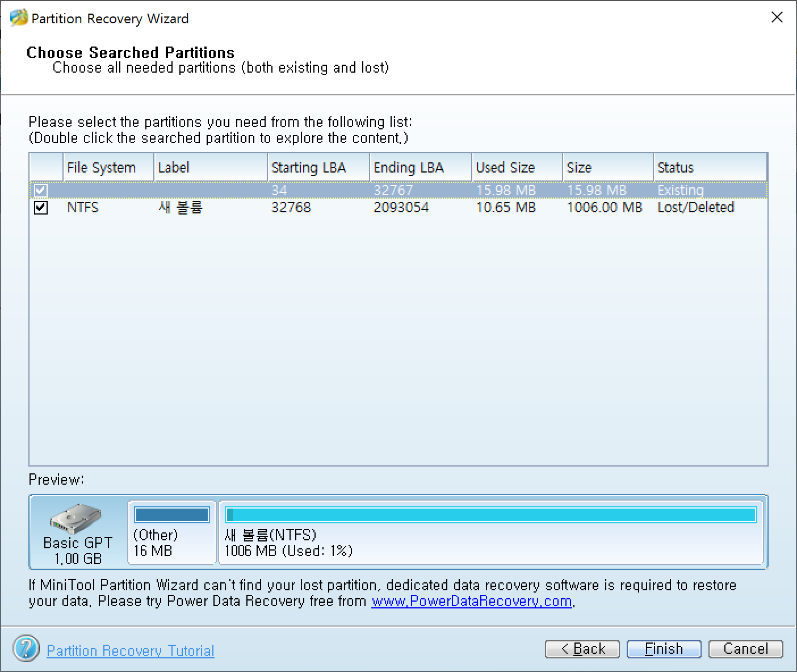Go Back to the previous wizard step
Viewport: 797px width, 672px height.
582,649
